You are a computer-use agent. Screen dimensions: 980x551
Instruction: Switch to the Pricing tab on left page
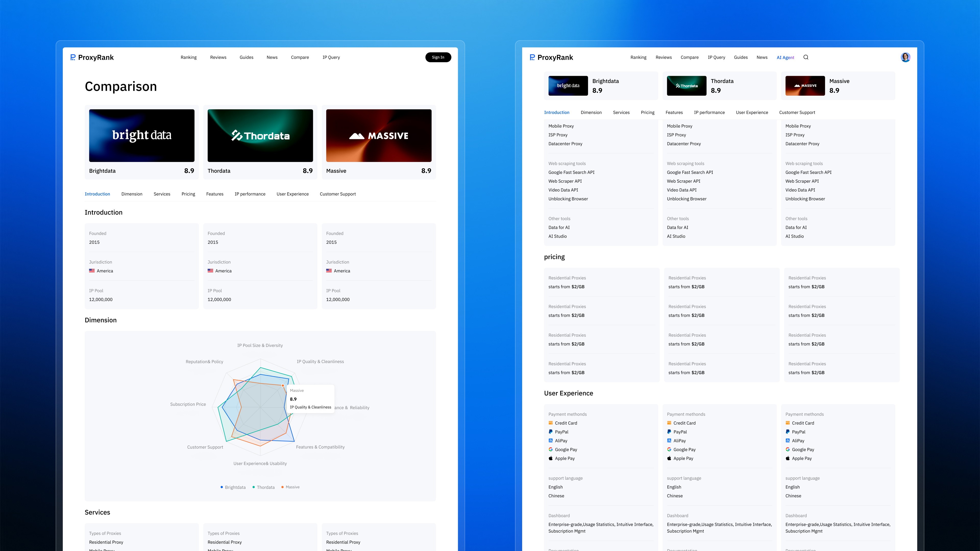pyautogui.click(x=188, y=194)
